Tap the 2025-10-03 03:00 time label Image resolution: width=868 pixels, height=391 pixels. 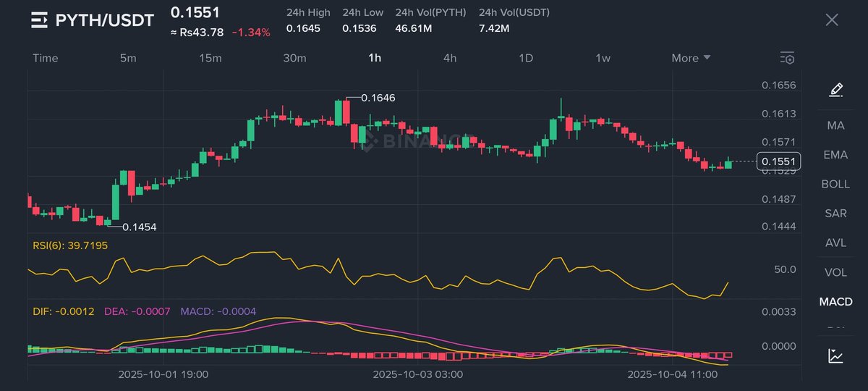418,374
